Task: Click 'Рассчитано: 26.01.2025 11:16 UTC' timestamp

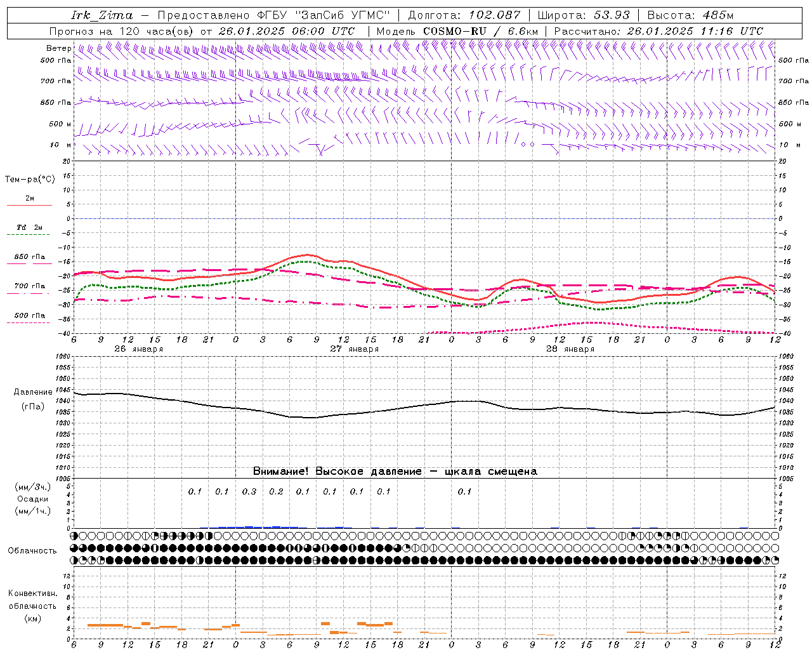Action: (658, 31)
